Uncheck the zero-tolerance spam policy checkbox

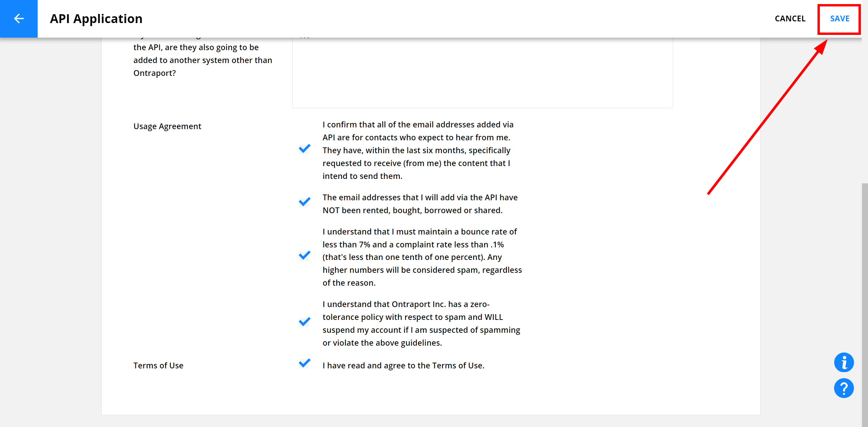pos(304,322)
